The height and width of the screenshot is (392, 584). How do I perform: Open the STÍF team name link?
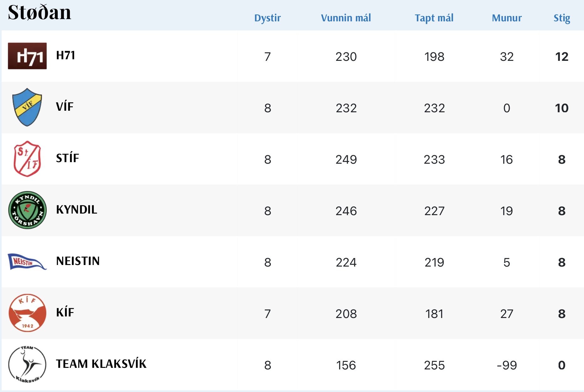click(x=67, y=158)
